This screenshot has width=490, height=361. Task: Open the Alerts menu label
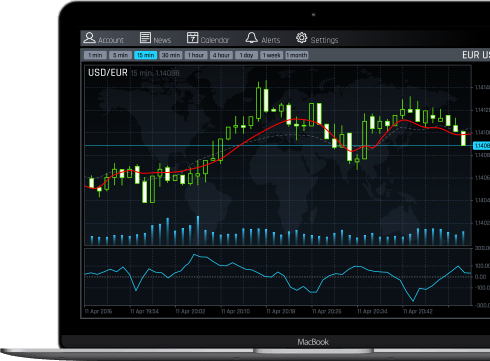pos(271,40)
